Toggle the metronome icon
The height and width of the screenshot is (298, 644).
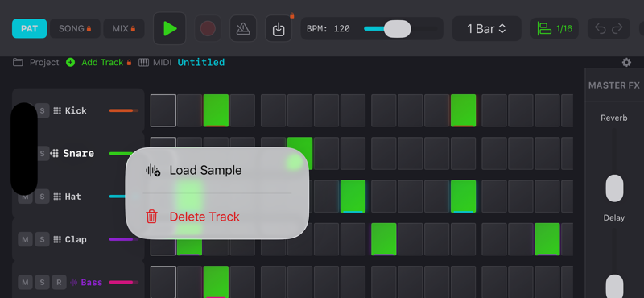click(243, 28)
